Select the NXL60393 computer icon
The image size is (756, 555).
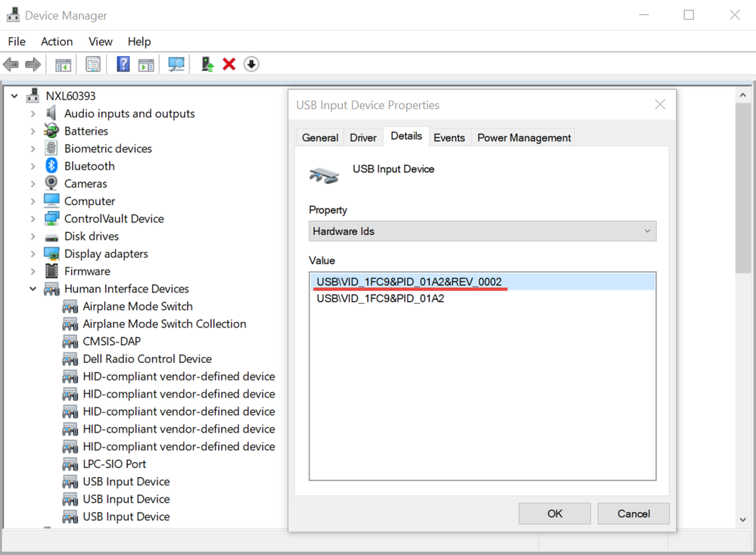click(x=33, y=95)
